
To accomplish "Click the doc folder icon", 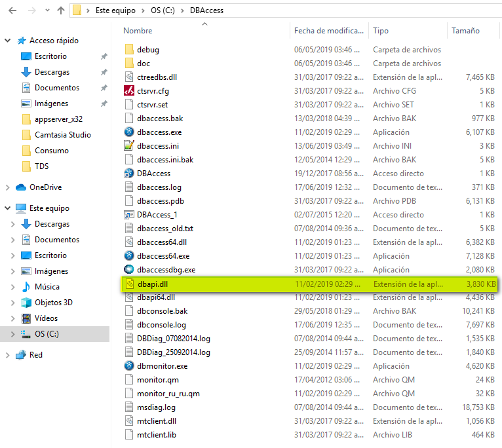I will click(129, 64).
